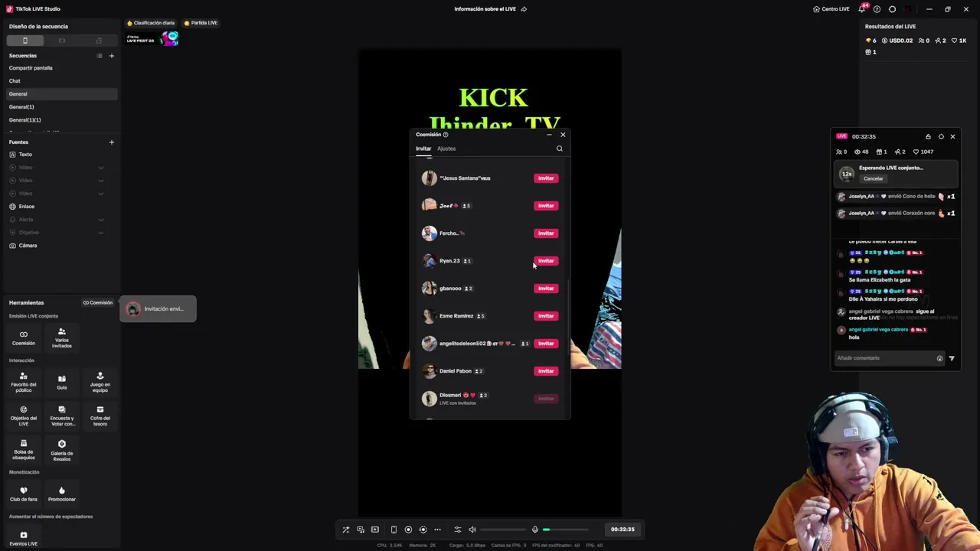Cancel the pending joint LIVE request
This screenshot has height=551, width=980.
873,179
